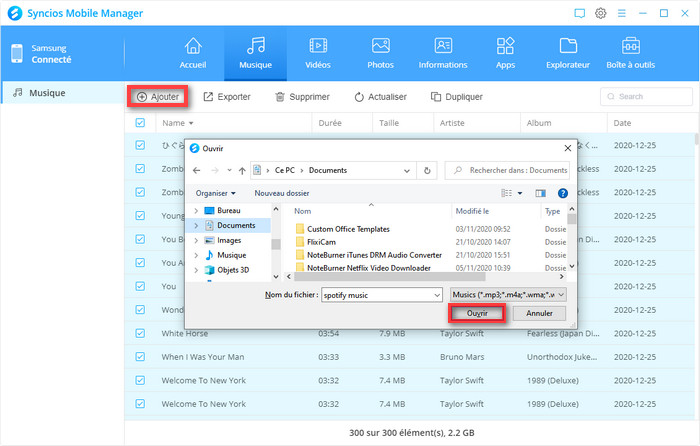Uncheck the When I Was Your Man checkbox
This screenshot has width=700, height=446.
tap(140, 357)
